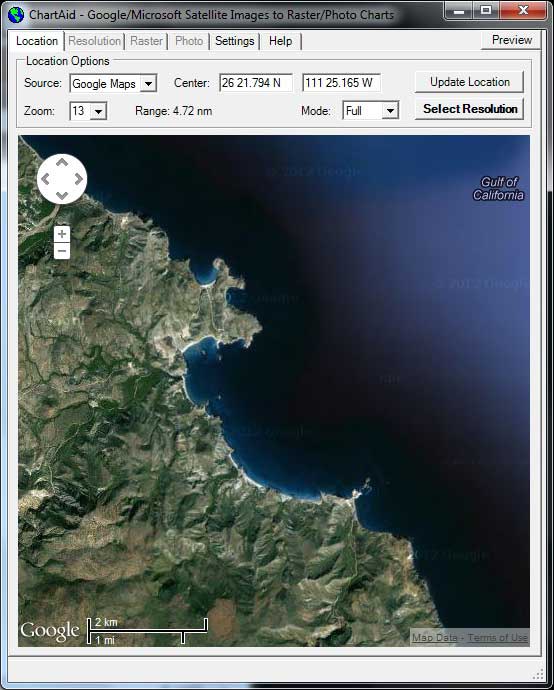Pan map down with the bottom arrow
Image resolution: width=554 pixels, height=690 pixels.
tap(62, 195)
